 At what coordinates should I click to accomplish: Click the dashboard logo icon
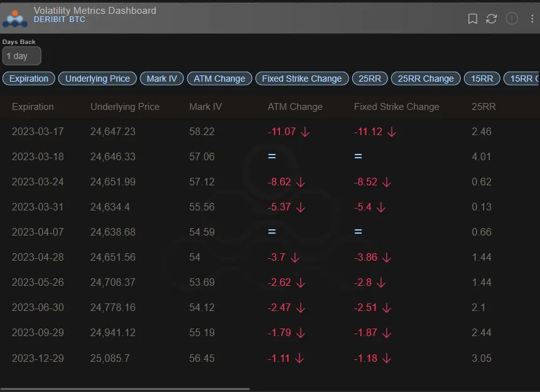point(15,19)
